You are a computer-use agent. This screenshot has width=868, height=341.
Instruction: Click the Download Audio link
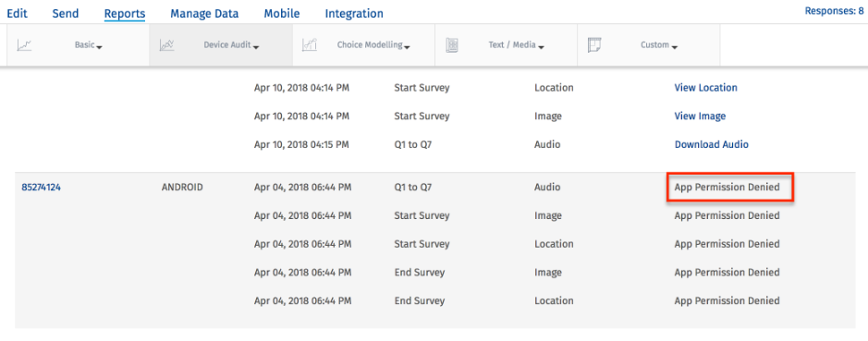click(712, 144)
